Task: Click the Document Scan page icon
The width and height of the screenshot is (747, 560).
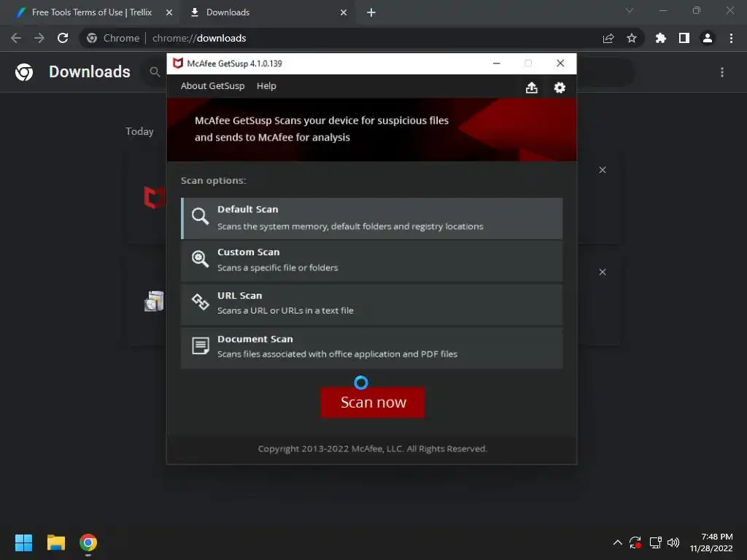Action: tap(200, 346)
